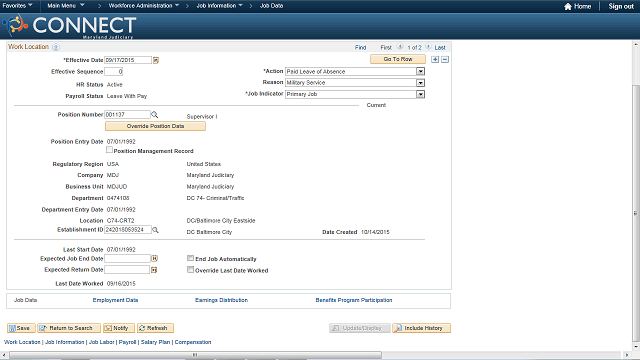Go to Job Labor tab link
The width and height of the screenshot is (640, 360).
[x=102, y=342]
